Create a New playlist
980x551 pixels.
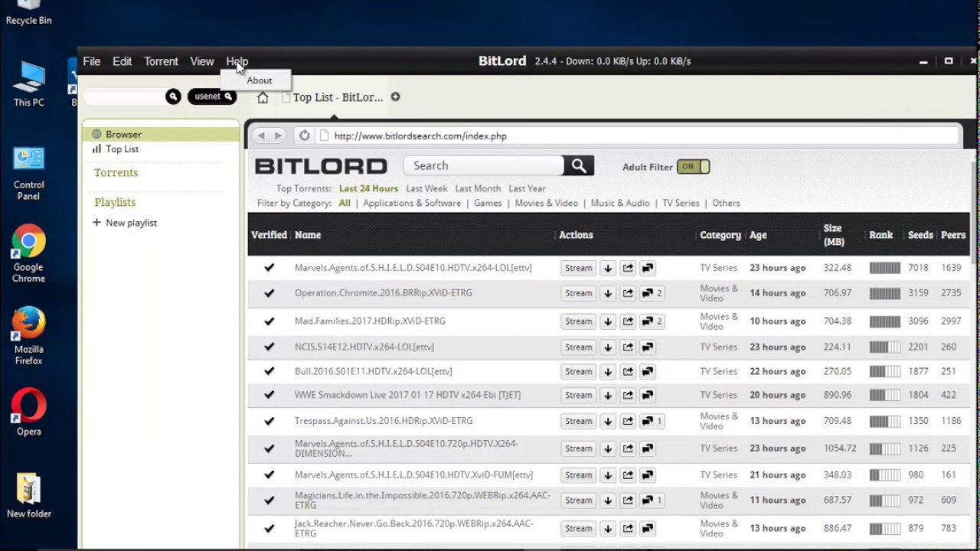coord(125,223)
